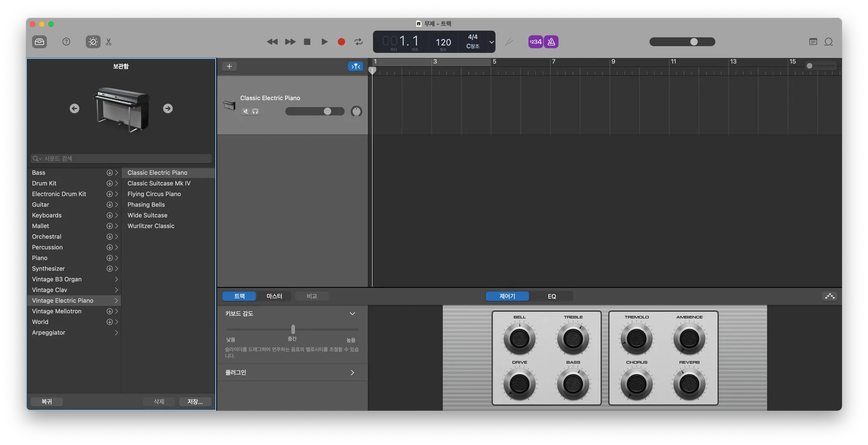
Task: Click the 저장... button in library
Action: pos(195,401)
